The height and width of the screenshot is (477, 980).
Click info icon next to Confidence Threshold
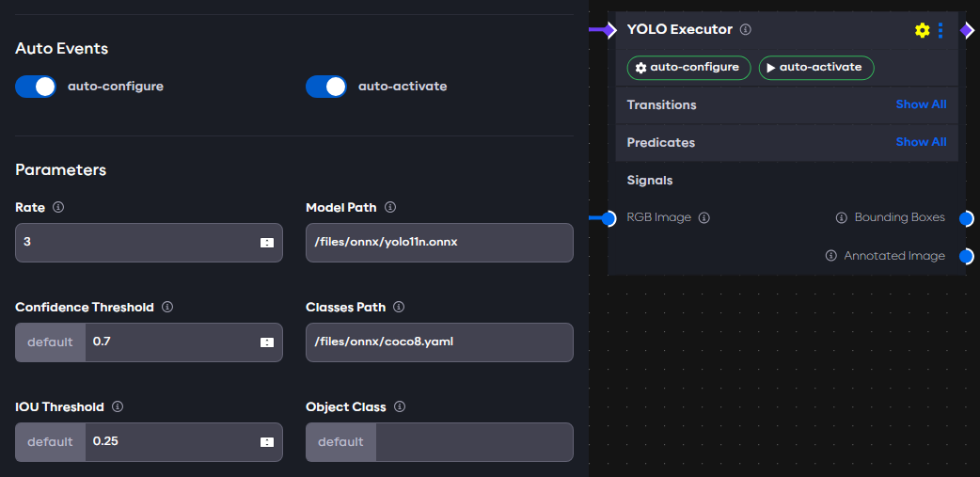pyautogui.click(x=167, y=307)
